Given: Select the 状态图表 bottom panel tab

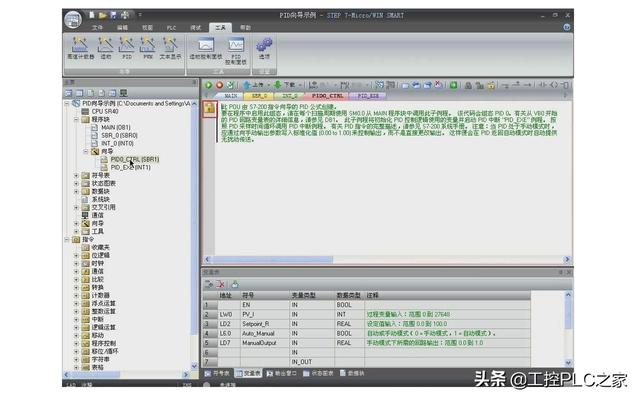Looking at the screenshot, I should pos(318,373).
